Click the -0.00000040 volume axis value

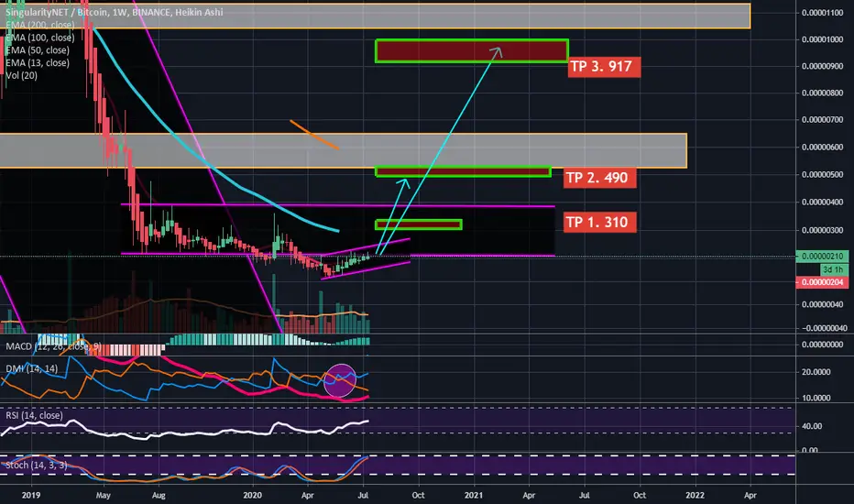click(824, 328)
